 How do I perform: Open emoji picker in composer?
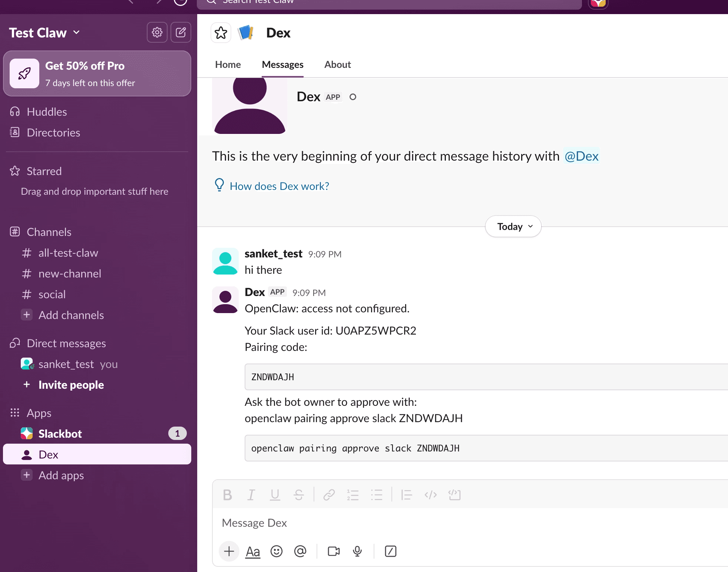point(276,551)
